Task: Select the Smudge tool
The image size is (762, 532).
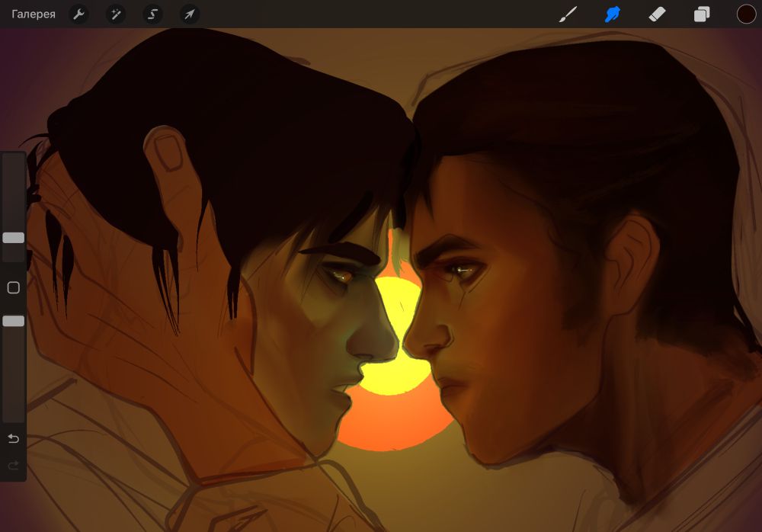Action: pyautogui.click(x=613, y=14)
